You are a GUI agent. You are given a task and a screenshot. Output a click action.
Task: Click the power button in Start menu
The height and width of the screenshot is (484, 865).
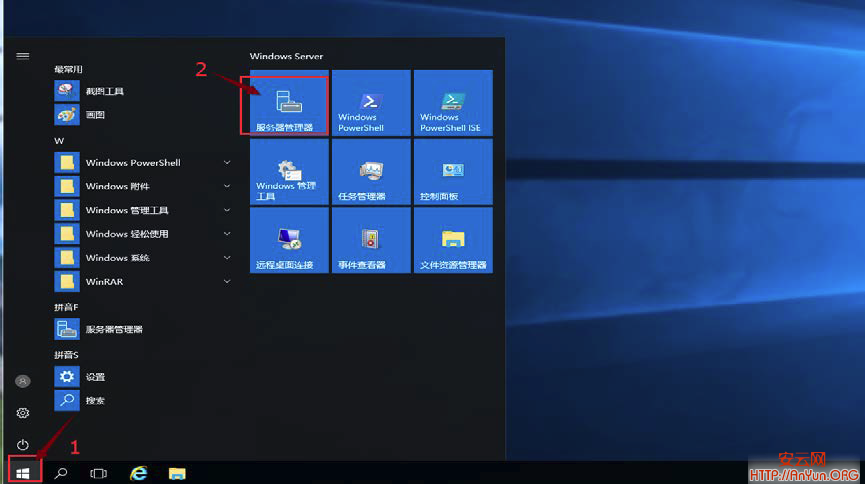pos(23,444)
